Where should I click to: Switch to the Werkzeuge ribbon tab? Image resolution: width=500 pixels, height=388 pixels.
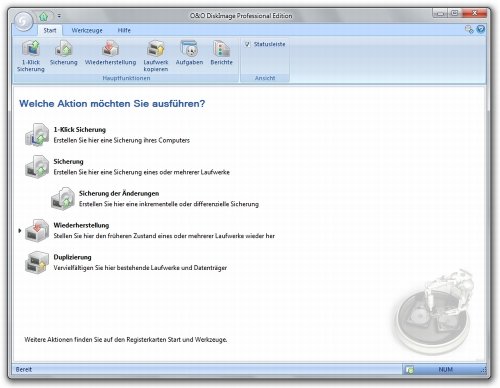pyautogui.click(x=87, y=30)
